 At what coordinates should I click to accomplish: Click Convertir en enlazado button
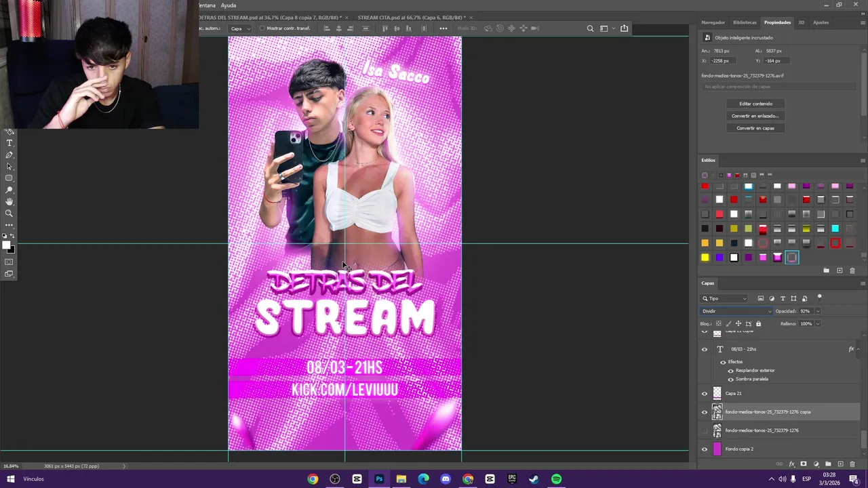tap(755, 116)
